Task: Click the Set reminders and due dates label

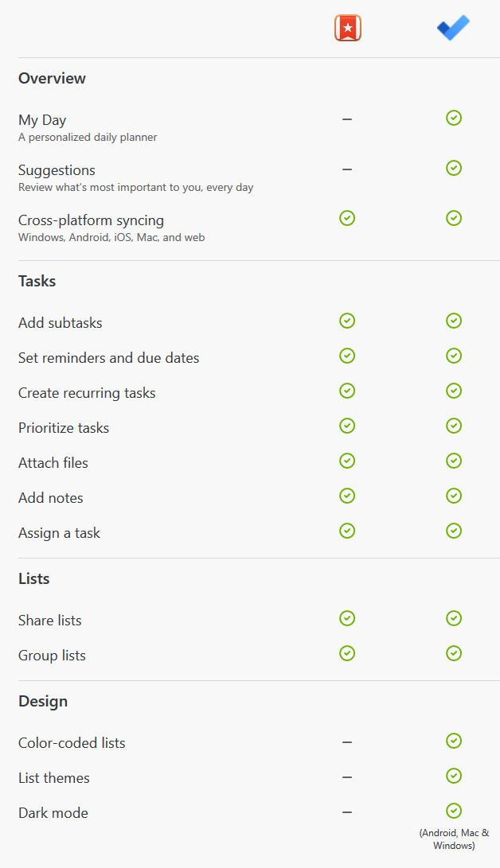Action: tap(108, 358)
